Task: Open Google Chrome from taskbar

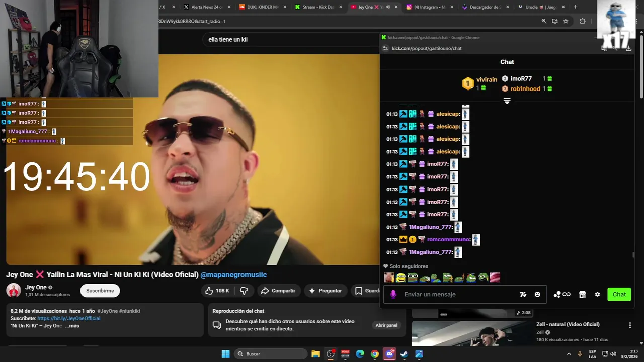Action: click(x=375, y=354)
